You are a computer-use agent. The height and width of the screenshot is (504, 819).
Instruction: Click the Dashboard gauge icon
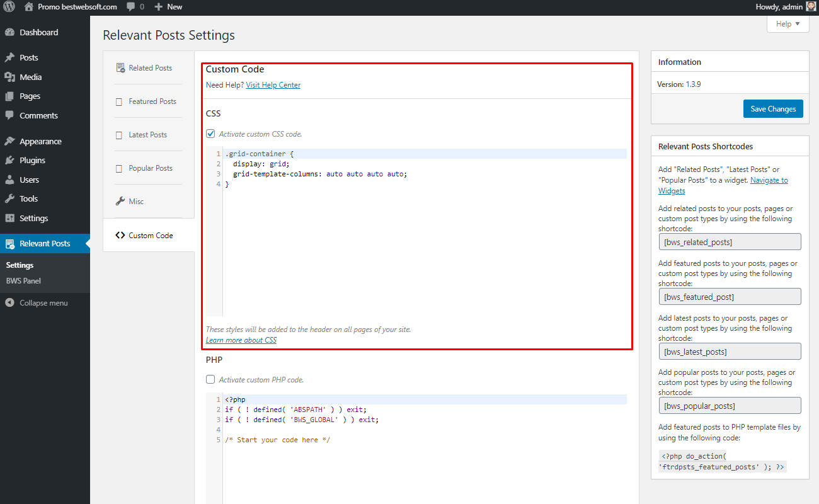[9, 32]
